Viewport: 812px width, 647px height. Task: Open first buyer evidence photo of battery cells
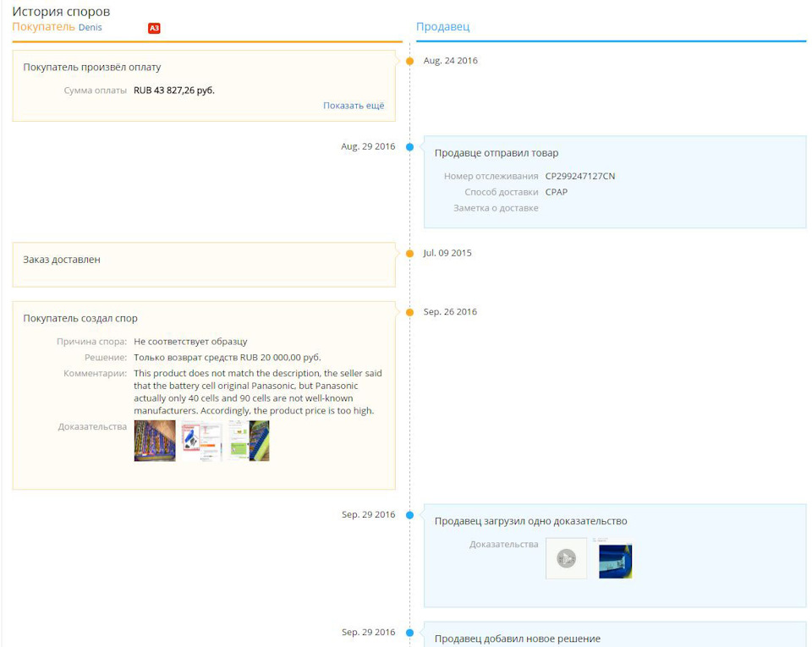point(155,441)
